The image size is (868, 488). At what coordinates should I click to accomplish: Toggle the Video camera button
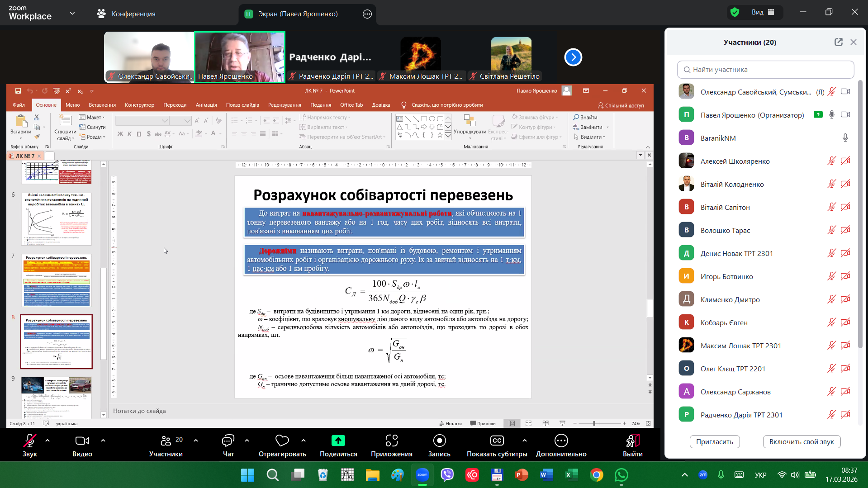[82, 441]
